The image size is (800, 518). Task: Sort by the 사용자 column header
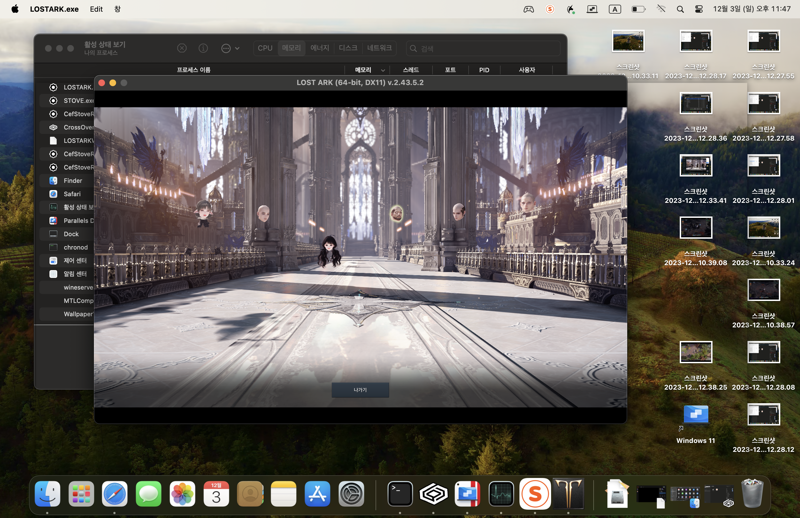pyautogui.click(x=527, y=70)
